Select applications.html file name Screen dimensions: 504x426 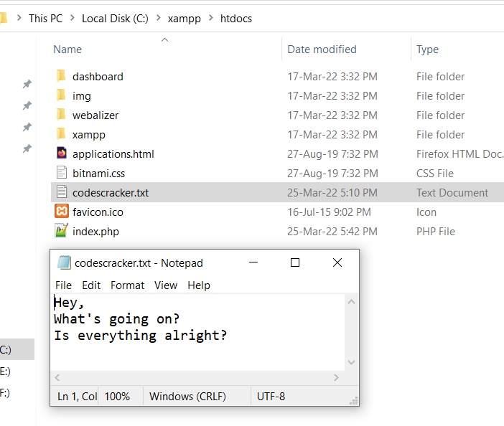coord(113,154)
